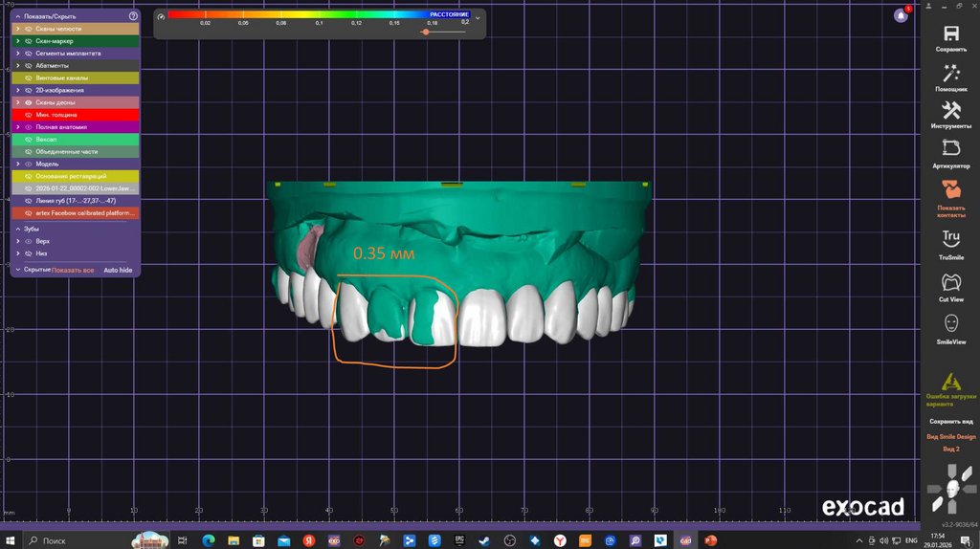The image size is (980, 549).
Task: Click the distance color scale slider handle
Action: point(426,32)
